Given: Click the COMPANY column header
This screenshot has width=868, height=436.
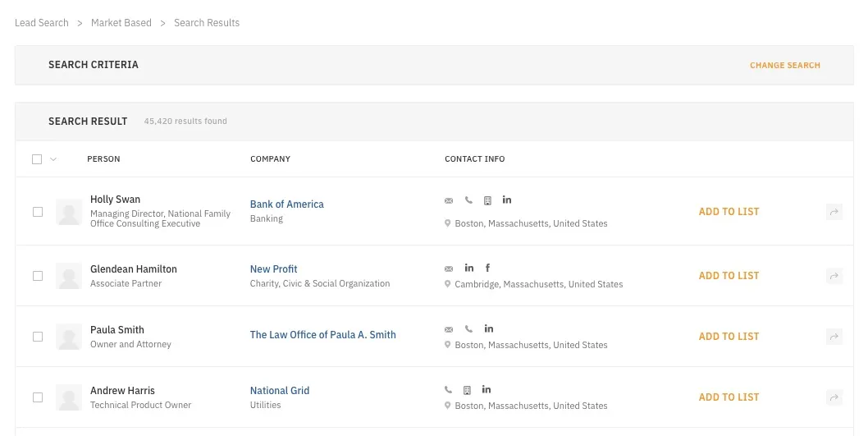Looking at the screenshot, I should [270, 159].
